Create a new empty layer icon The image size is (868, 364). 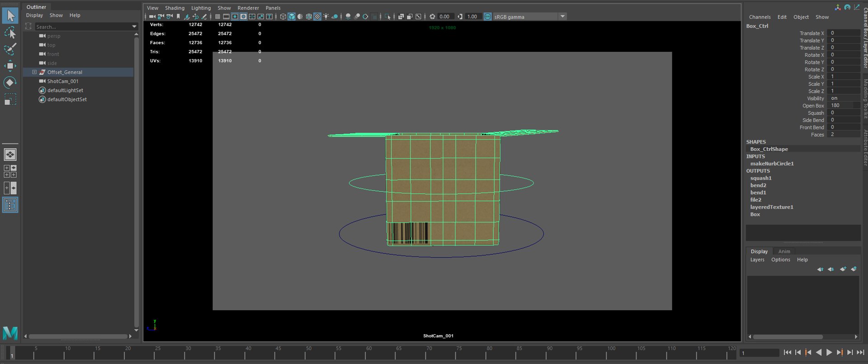tap(843, 269)
